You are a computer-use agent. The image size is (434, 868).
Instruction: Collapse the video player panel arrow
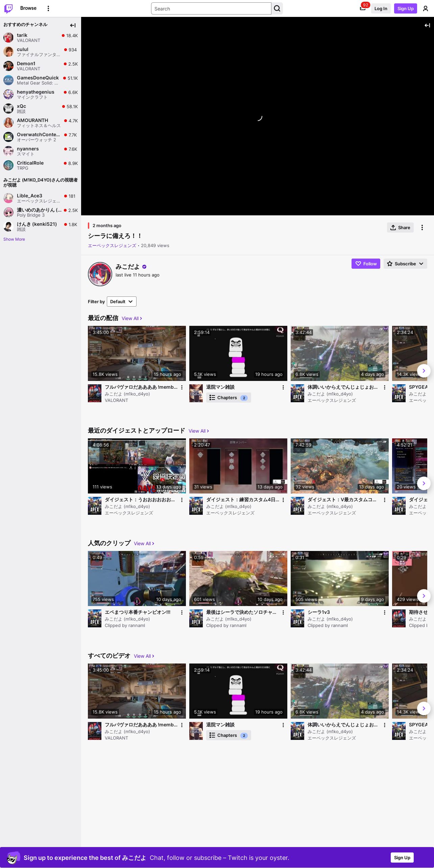(427, 25)
